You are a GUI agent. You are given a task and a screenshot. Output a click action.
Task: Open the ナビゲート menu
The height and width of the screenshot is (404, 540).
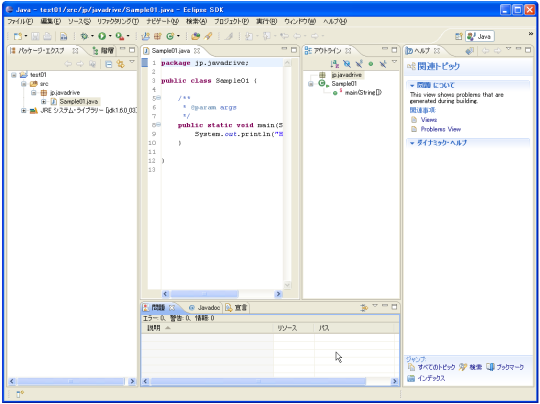click(x=162, y=21)
